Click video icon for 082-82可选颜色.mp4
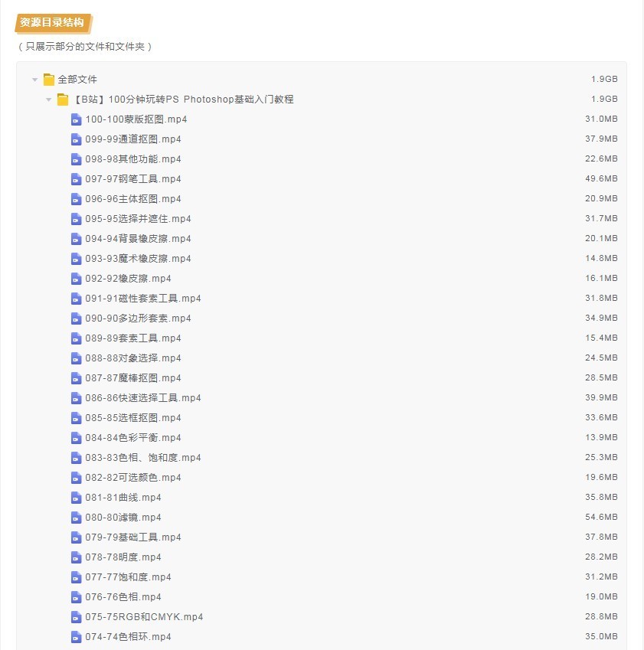 pyautogui.click(x=77, y=478)
